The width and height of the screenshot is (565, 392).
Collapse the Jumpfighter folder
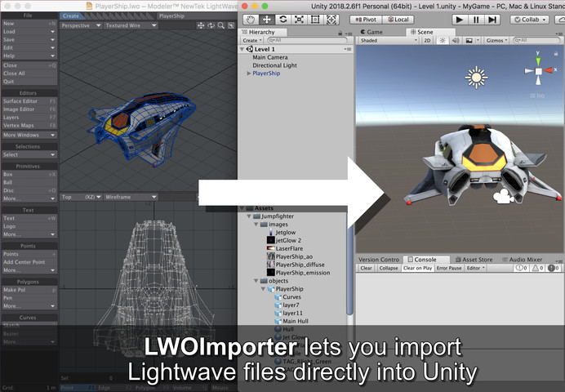pos(249,216)
